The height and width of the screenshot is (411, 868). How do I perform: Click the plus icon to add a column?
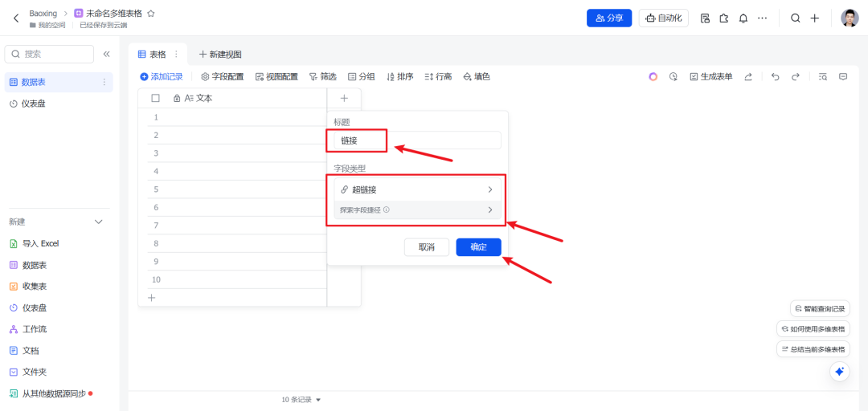pyautogui.click(x=344, y=99)
